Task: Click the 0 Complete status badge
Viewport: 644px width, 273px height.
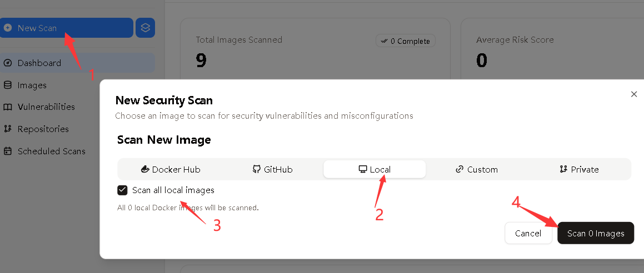Action: [406, 41]
